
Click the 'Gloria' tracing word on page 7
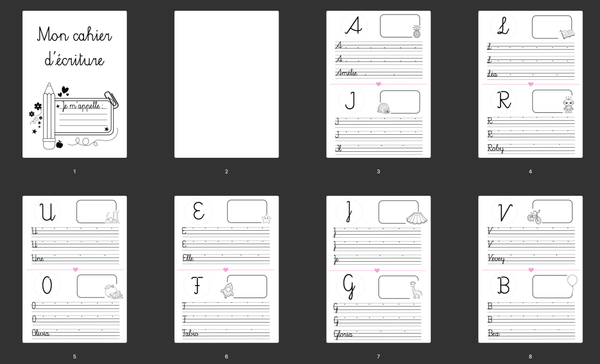coord(343,335)
